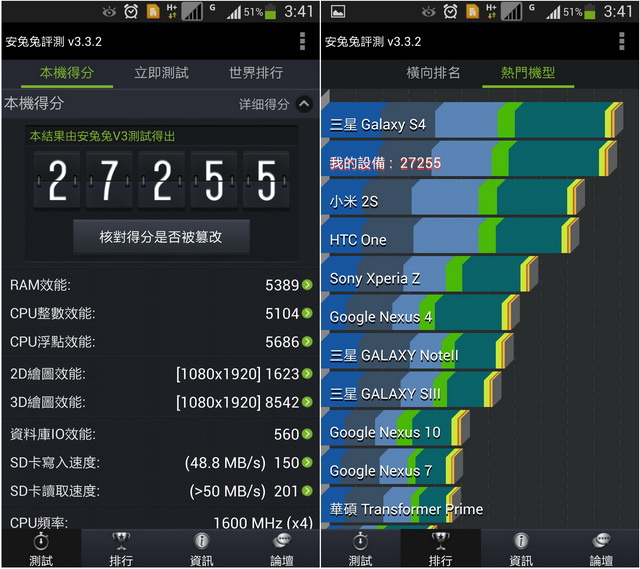Tap 論壇 chat icon in right bottom bar
Viewport: 640px width, 569px height.
(601, 541)
